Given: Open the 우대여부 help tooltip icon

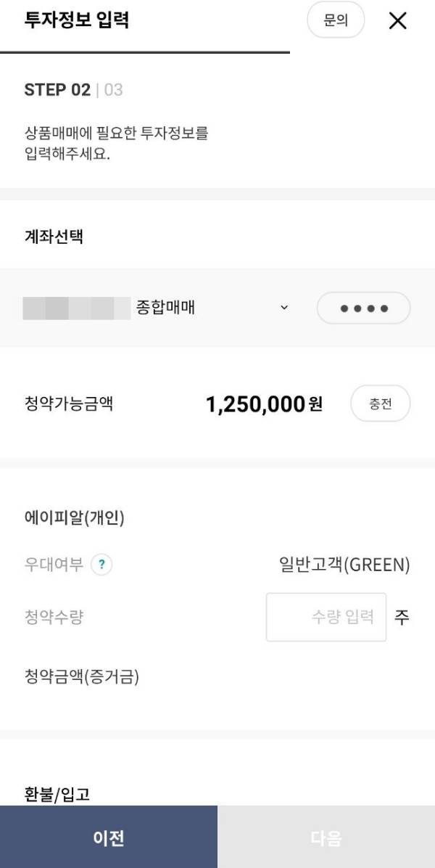Looking at the screenshot, I should pos(101,565).
